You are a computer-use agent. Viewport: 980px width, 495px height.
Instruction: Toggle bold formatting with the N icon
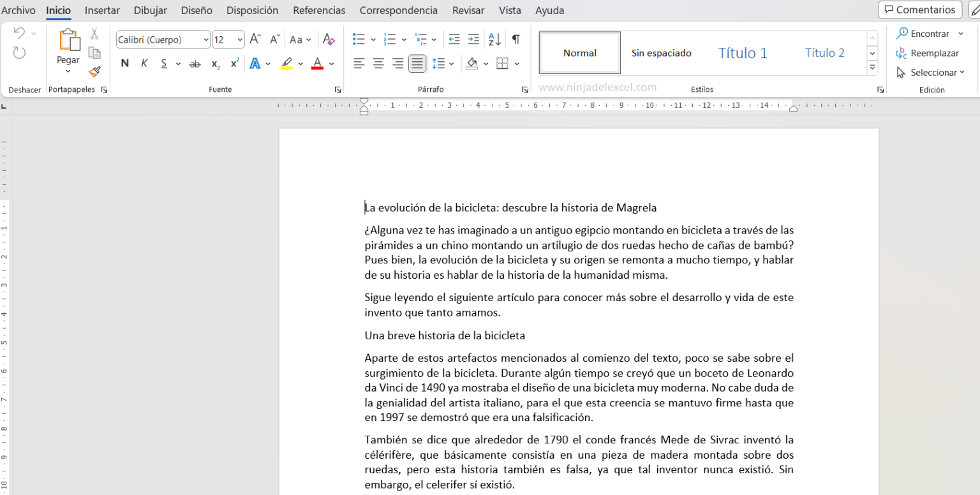[x=124, y=63]
